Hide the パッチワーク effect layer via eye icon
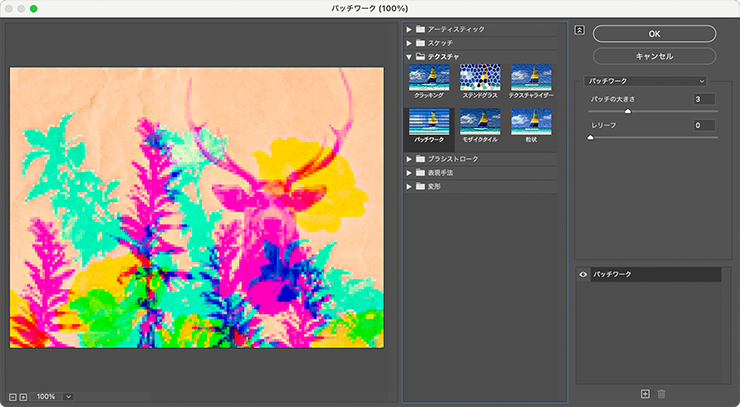 tap(582, 274)
